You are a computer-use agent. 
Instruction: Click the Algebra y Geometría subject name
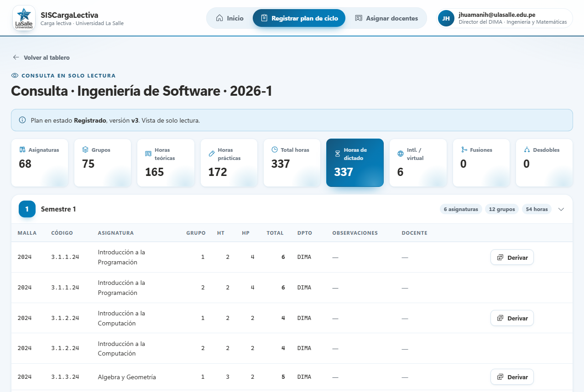pos(127,377)
